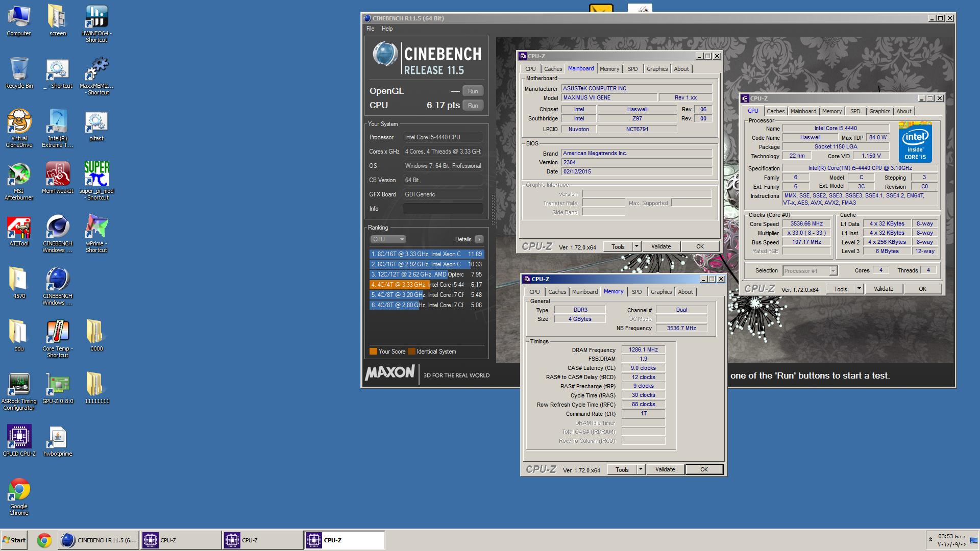Launch super_pi_mod shortcut icon

point(96,181)
